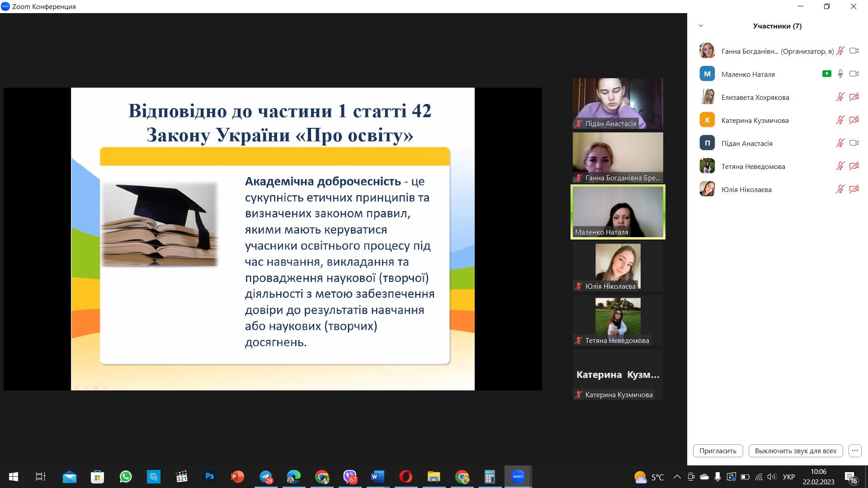Screen dimensions: 868x488
Task: Click camera icon in Підан Анастасія row
Action: pyautogui.click(x=854, y=143)
